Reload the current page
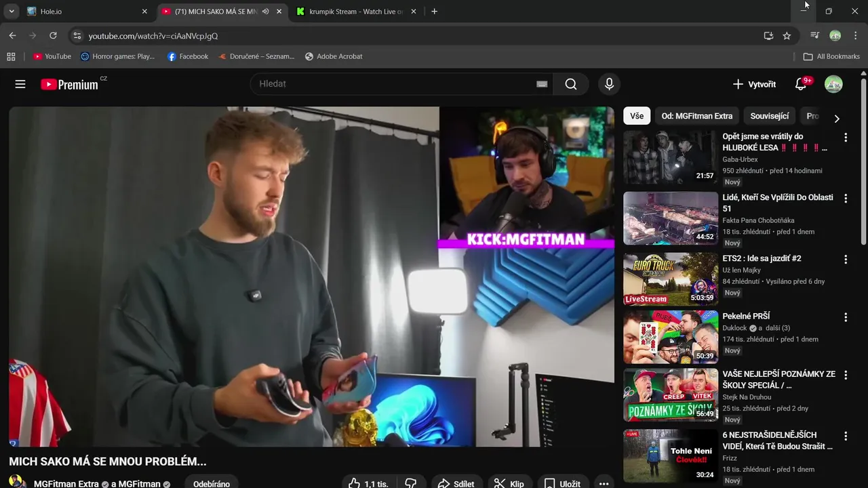The height and width of the screenshot is (488, 868). (x=53, y=35)
